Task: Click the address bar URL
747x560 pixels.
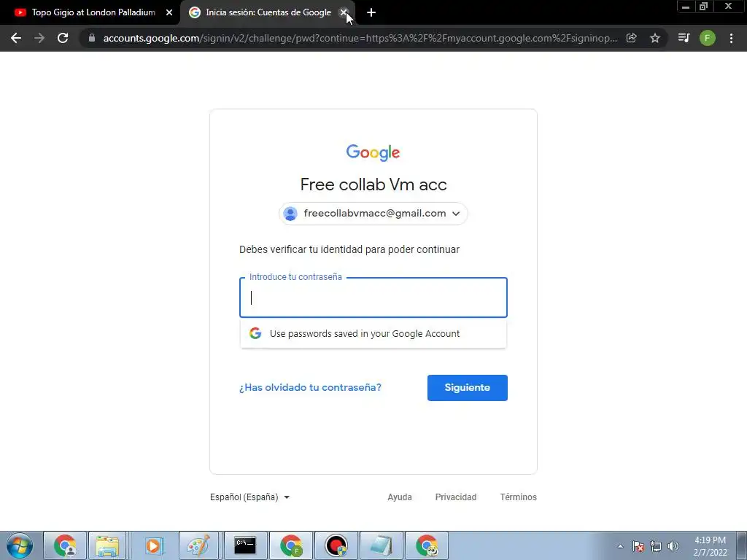Action: (x=360, y=38)
